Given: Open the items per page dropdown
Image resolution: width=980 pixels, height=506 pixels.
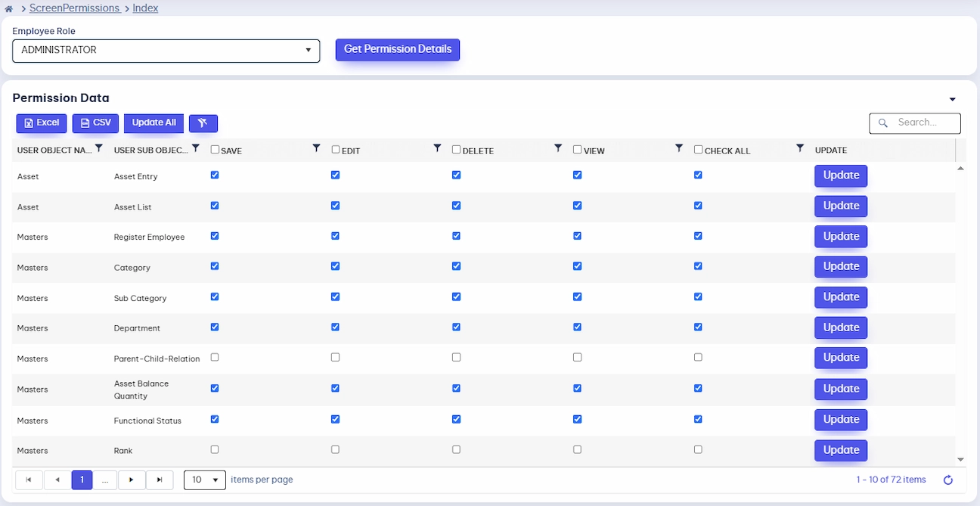Looking at the screenshot, I should click(x=205, y=480).
